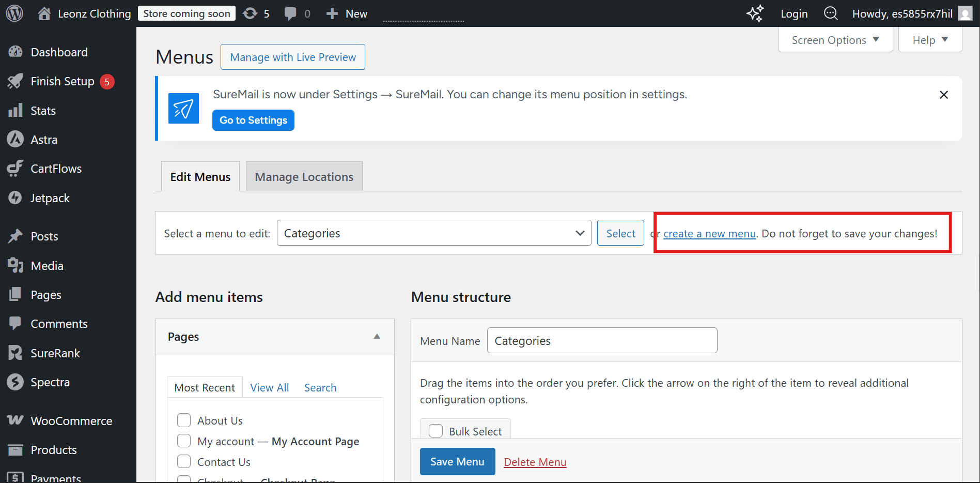The width and height of the screenshot is (980, 483).
Task: Select the Search pages tab
Action: (320, 387)
